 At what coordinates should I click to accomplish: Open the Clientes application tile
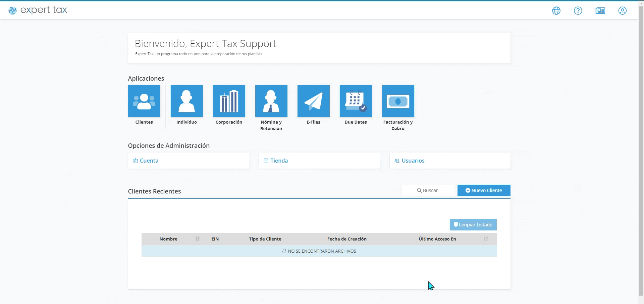(x=144, y=101)
